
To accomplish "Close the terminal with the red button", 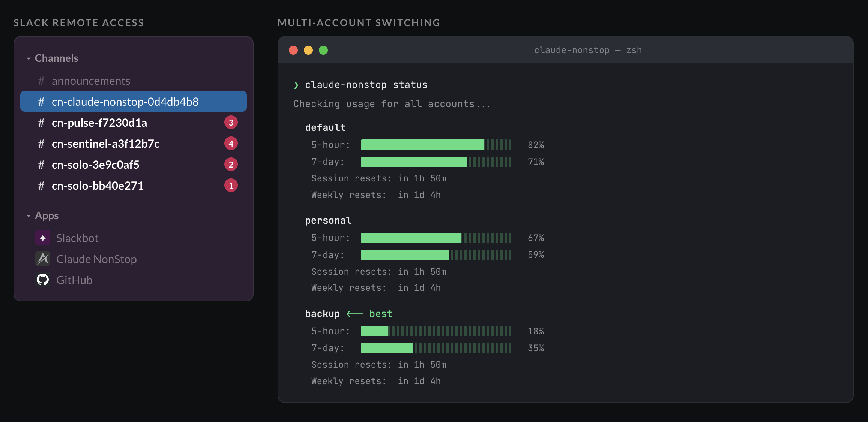I will pos(293,50).
